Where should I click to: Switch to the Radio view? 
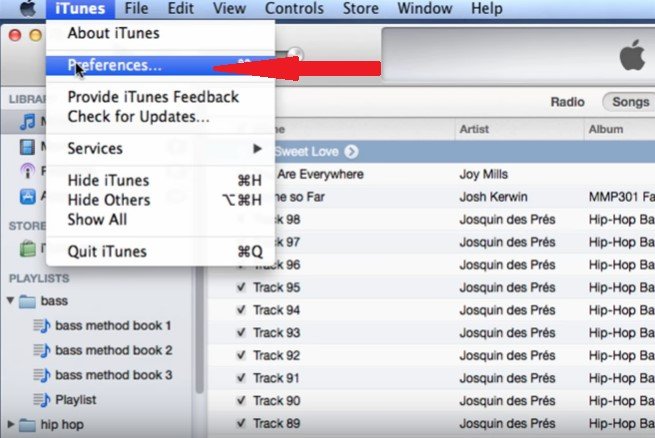[567, 102]
